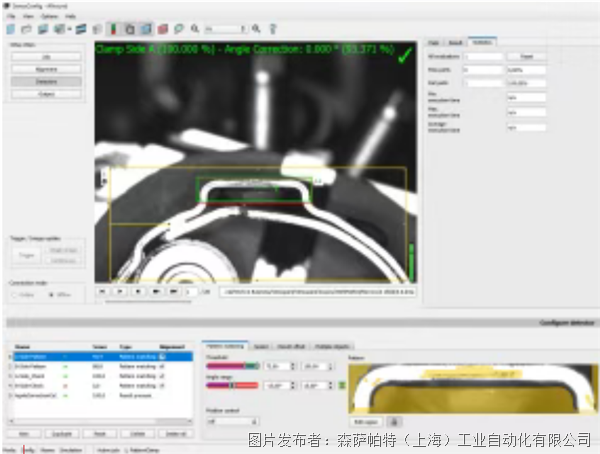Toggle alignment checkbox of the highlighted detector
Viewport: 600px width, 454px height.
pyautogui.click(x=163, y=356)
